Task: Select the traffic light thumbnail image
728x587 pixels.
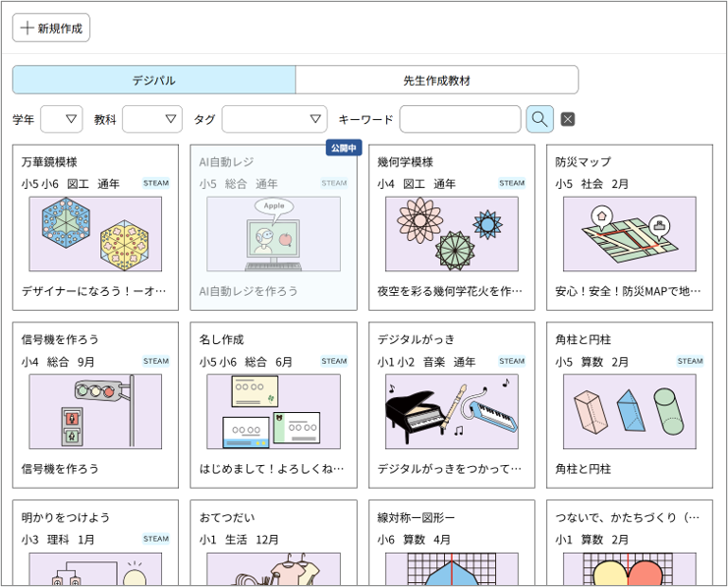Action: tap(95, 411)
